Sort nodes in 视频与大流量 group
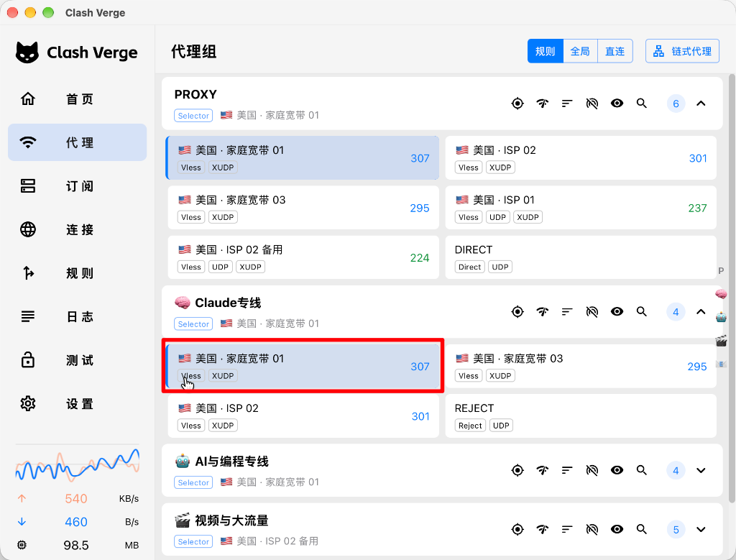 pos(567,530)
